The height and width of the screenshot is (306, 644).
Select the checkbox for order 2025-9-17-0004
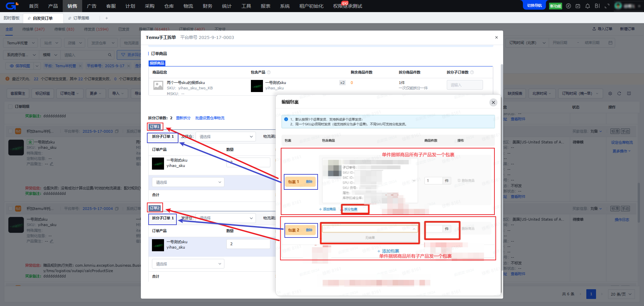click(10, 209)
